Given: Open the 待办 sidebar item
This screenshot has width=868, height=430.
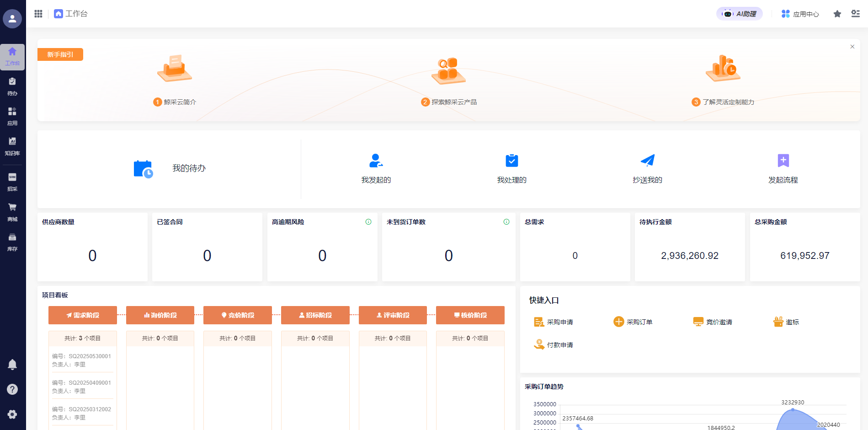Looking at the screenshot, I should pos(12,86).
